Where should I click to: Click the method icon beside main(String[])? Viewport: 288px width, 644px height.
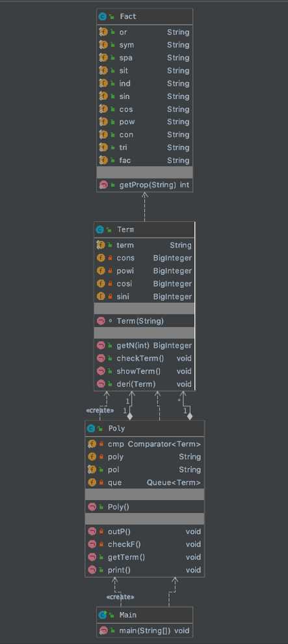coord(103,630)
